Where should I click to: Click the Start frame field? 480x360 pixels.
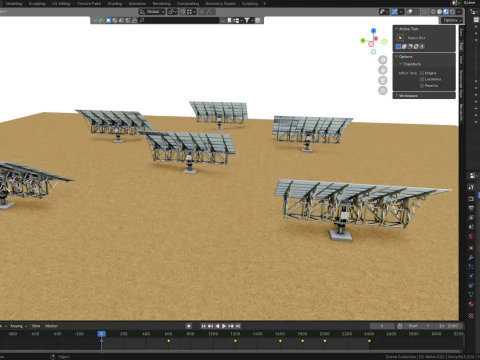[418, 326]
